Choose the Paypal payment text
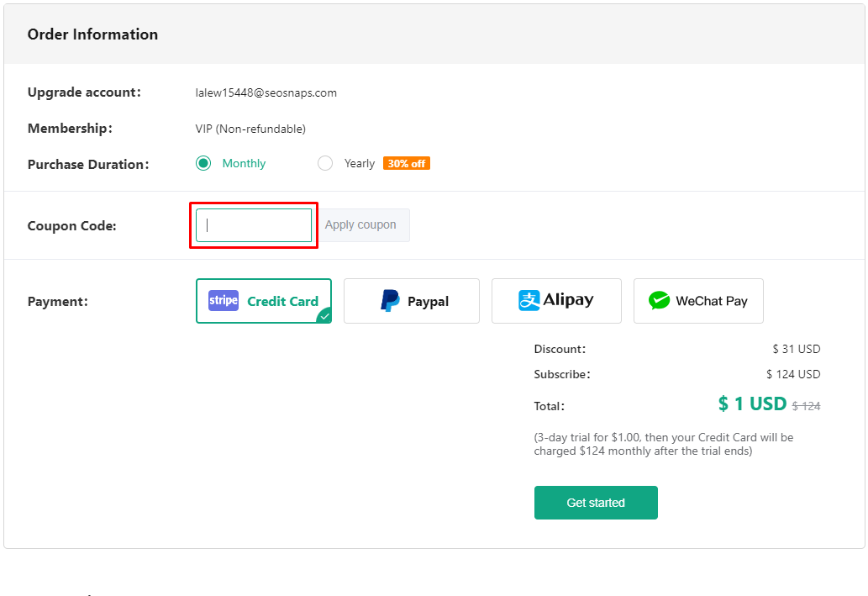The image size is (868, 596). 428,301
